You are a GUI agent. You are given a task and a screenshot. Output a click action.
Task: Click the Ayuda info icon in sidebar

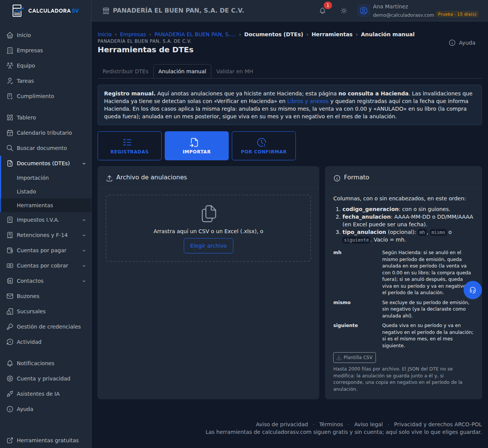10,409
